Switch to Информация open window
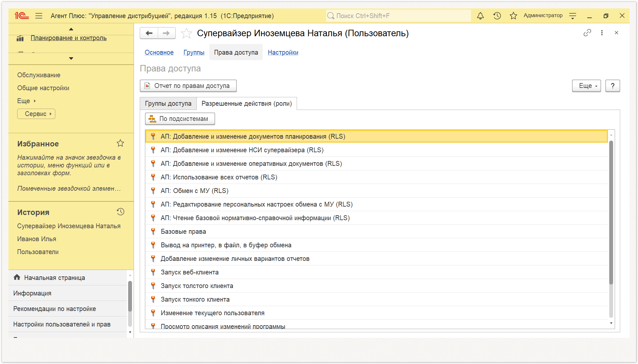Viewport: 638px width, 364px height. point(68,293)
